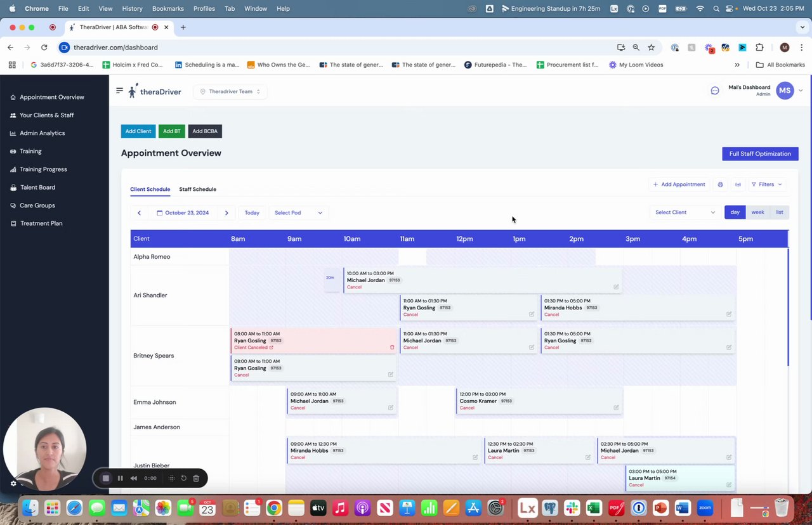Click the Add BCBA button
Screen dimensions: 812x525
pos(205,131)
